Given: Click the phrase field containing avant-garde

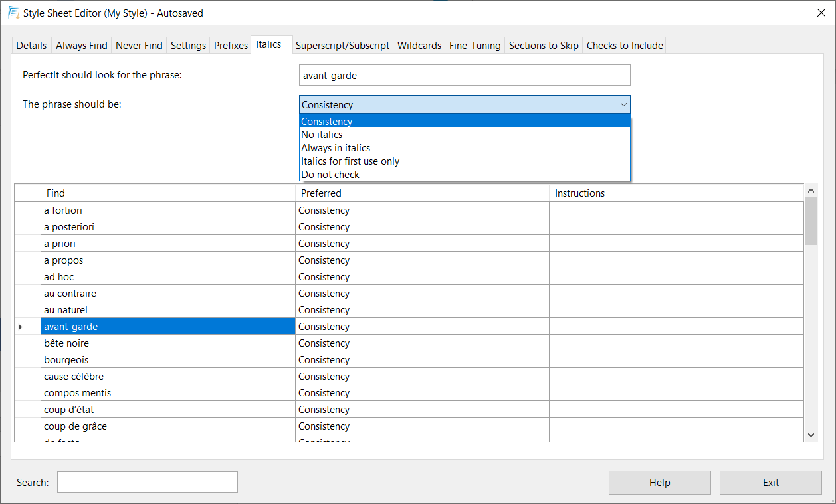Looking at the screenshot, I should click(464, 76).
